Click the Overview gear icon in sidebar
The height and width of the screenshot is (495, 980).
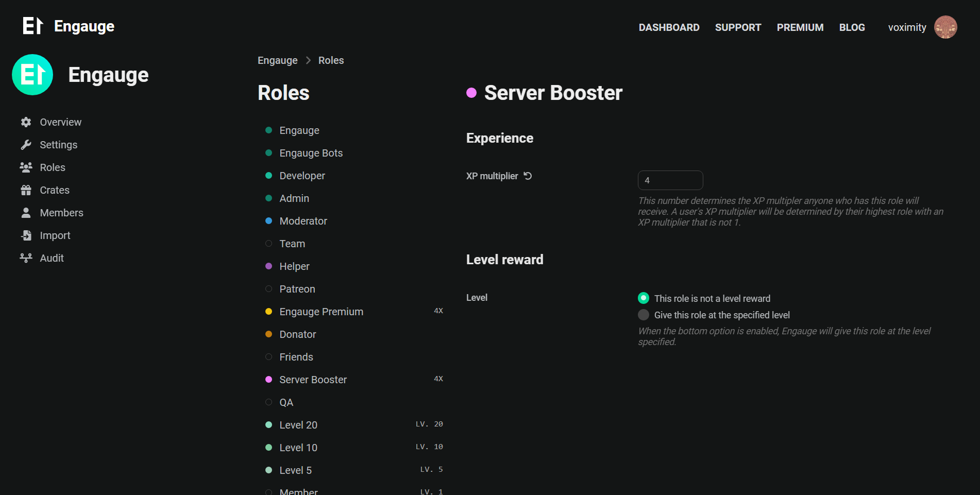(26, 122)
